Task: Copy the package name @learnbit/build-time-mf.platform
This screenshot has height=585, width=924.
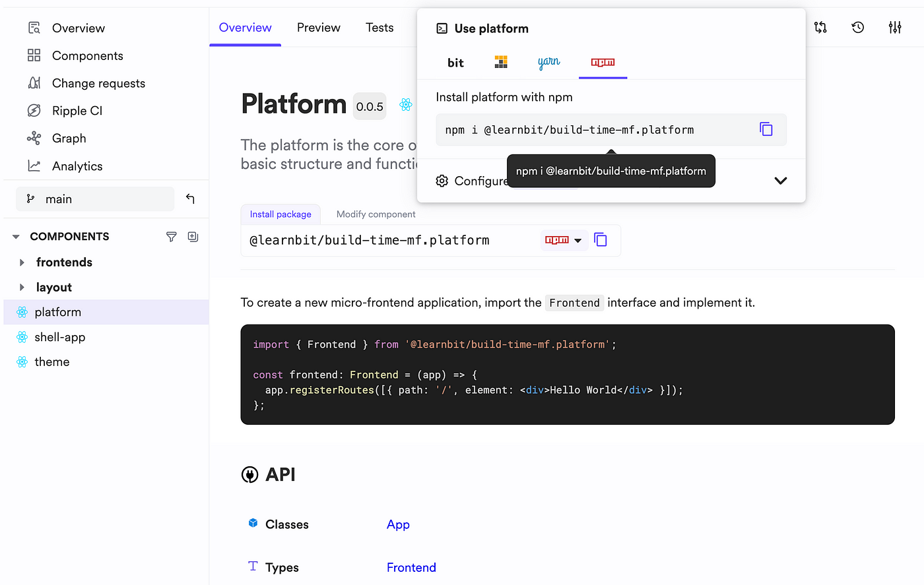Action: 601,240
